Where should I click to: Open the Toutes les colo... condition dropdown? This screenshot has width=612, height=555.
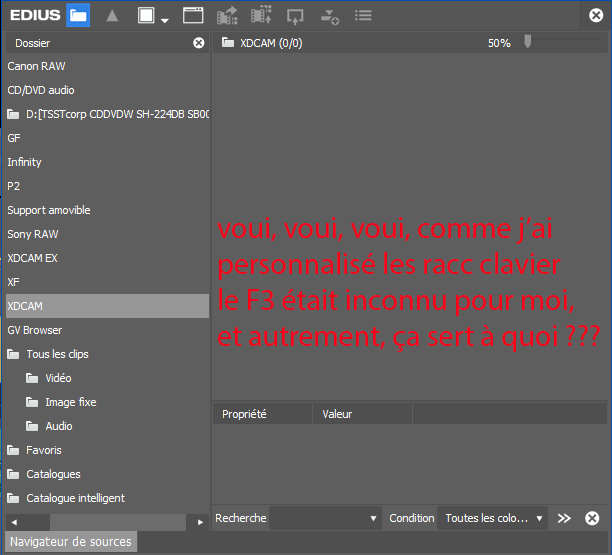pyautogui.click(x=493, y=518)
